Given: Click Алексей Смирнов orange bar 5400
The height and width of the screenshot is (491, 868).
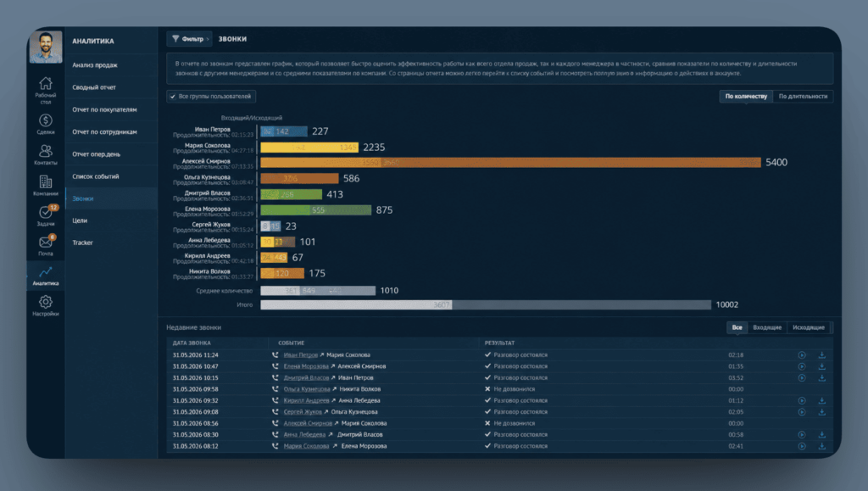Looking at the screenshot, I should pyautogui.click(x=510, y=162).
